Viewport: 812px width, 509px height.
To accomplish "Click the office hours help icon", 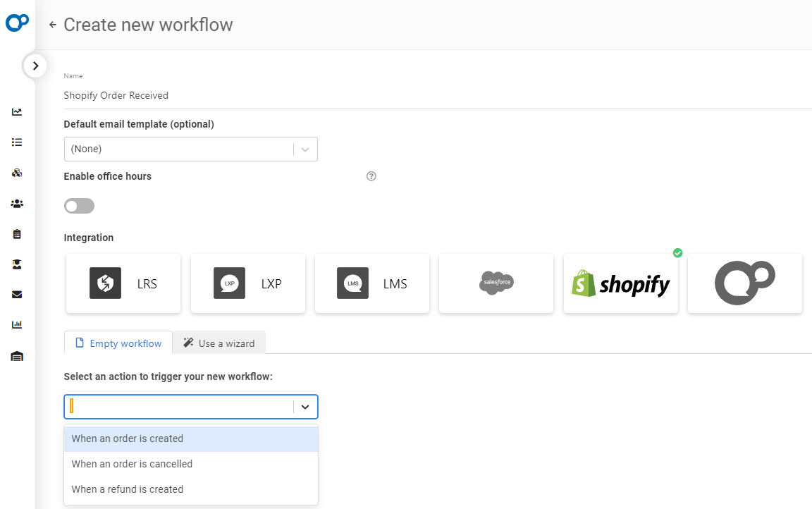I will 371,176.
